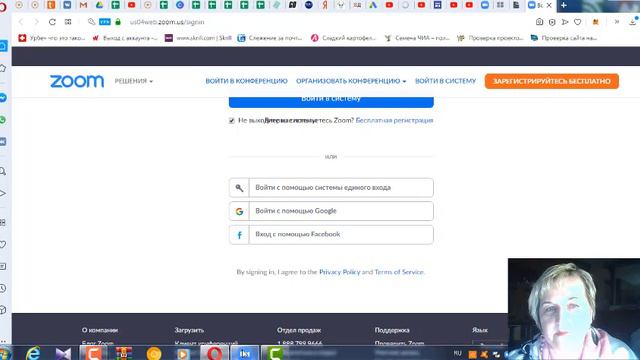This screenshot has width=640, height=360.
Task: Reload the current Zoom page
Action: [x=52, y=22]
